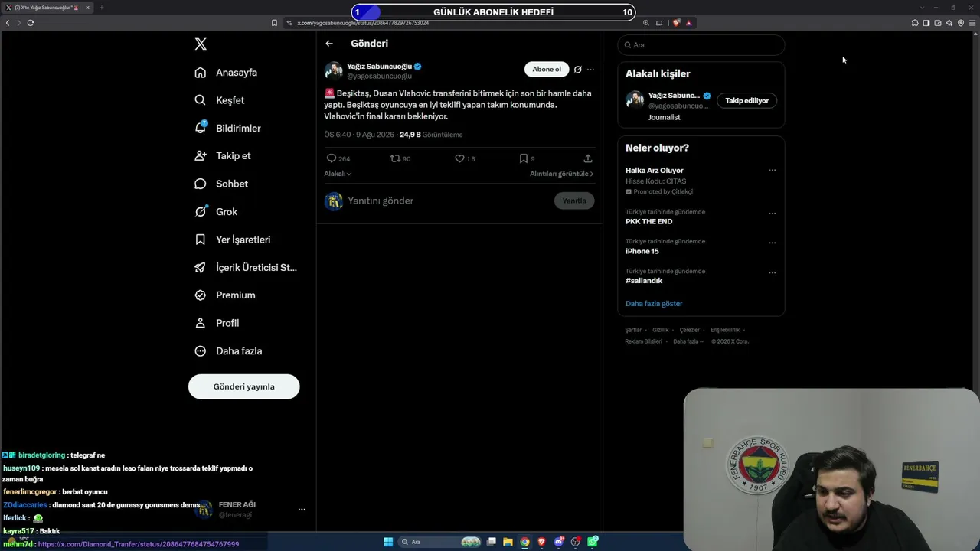Expand Daha fazla footer menu
Image resolution: width=980 pixels, height=551 pixels.
coord(688,341)
